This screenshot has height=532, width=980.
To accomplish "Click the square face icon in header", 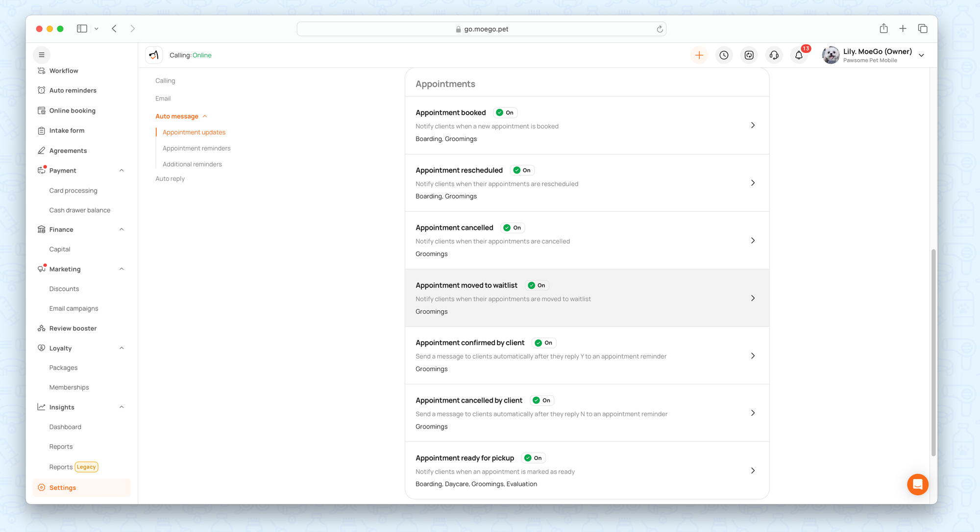I will (749, 55).
